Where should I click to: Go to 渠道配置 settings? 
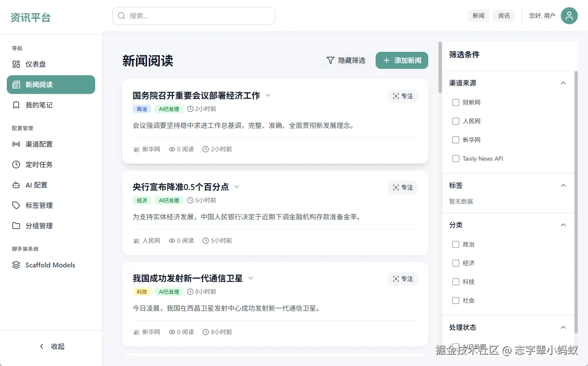click(51, 144)
